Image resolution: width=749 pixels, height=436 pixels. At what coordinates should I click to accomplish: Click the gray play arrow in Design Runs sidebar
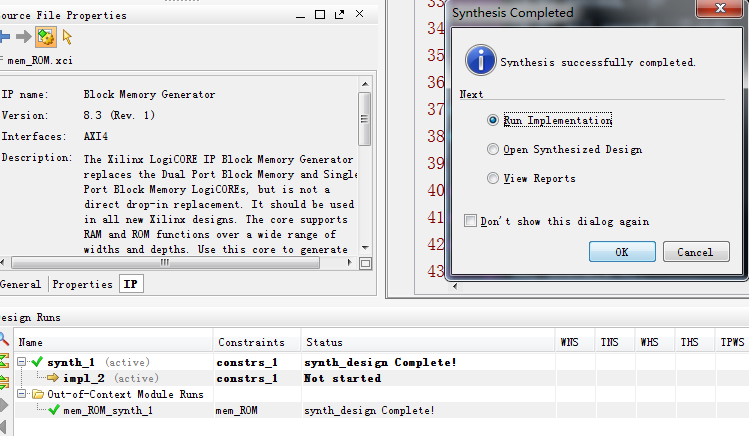click(x=4, y=405)
